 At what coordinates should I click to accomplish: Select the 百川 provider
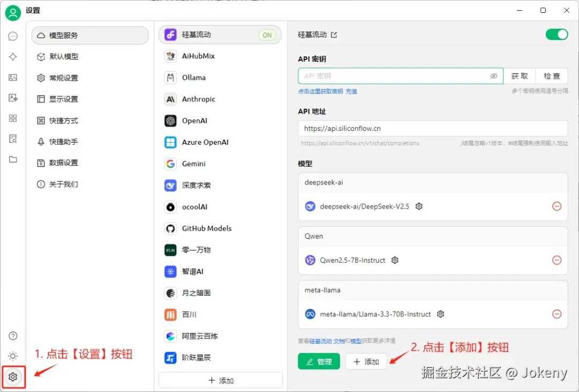pos(220,314)
